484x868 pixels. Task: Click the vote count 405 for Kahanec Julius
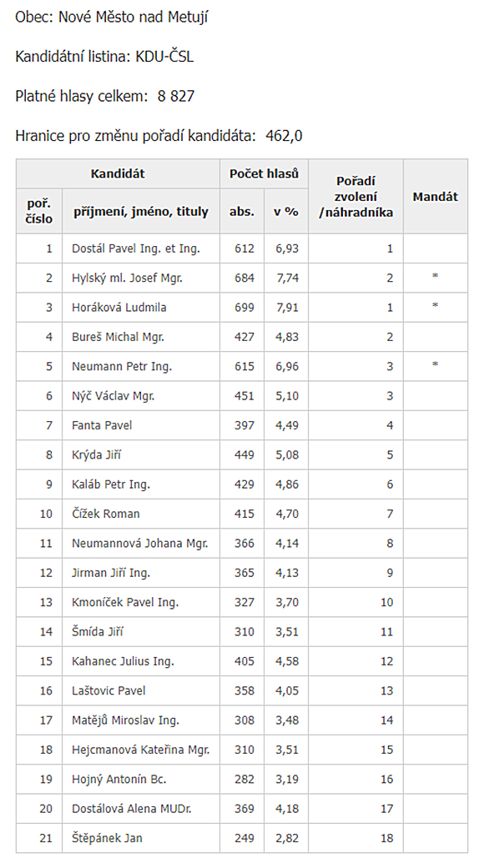point(245,661)
